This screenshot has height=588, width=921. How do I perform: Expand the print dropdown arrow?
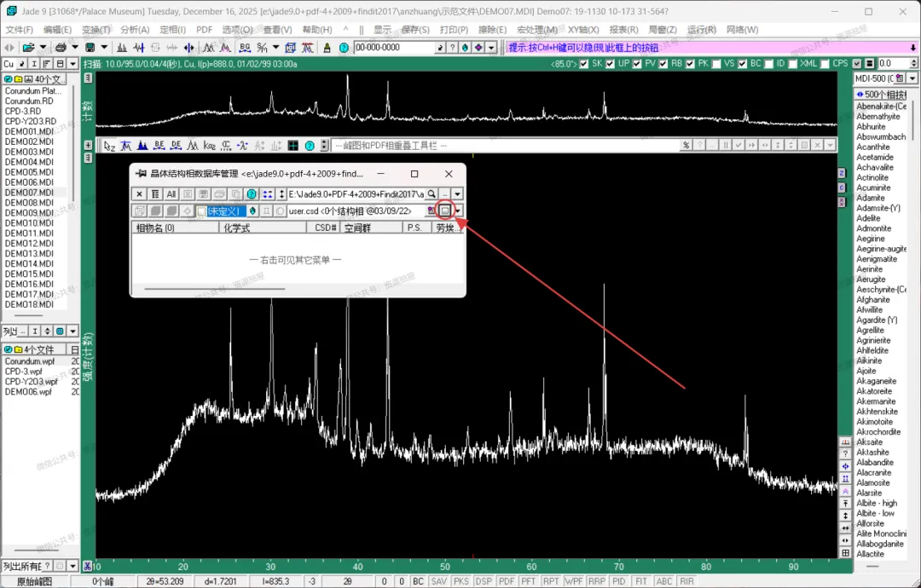click(74, 48)
